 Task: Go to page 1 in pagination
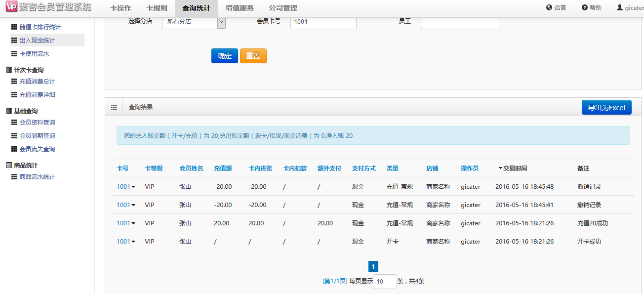[373, 267]
